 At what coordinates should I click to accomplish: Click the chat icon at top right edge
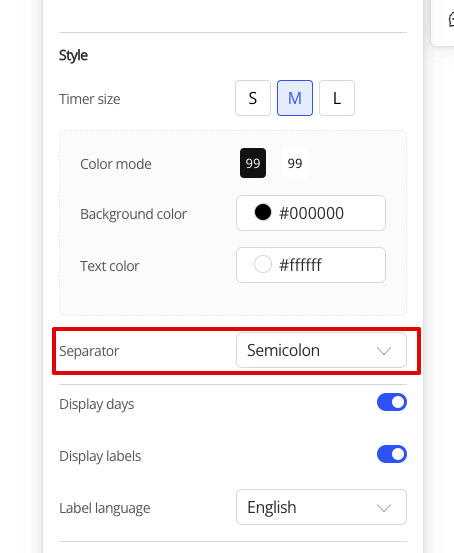tap(451, 19)
